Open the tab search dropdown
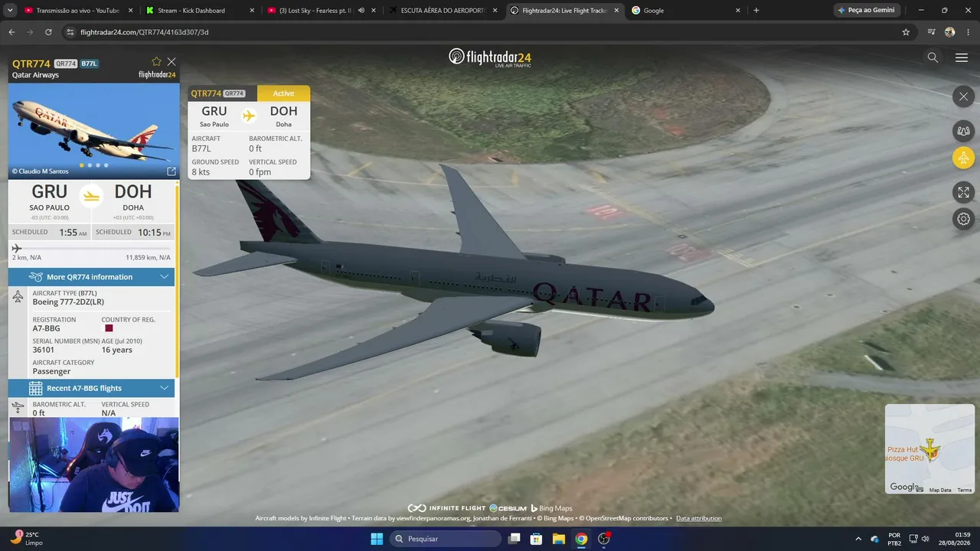This screenshot has width=980, height=551. click(10, 11)
